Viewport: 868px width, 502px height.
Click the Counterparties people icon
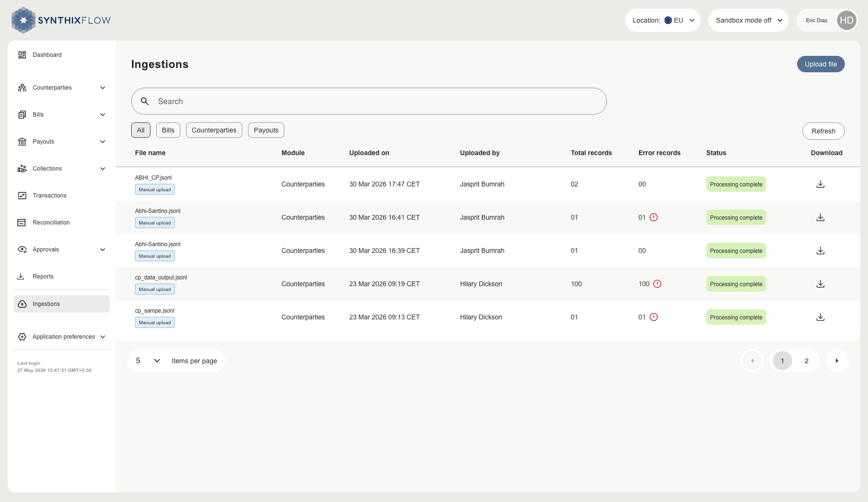point(22,88)
